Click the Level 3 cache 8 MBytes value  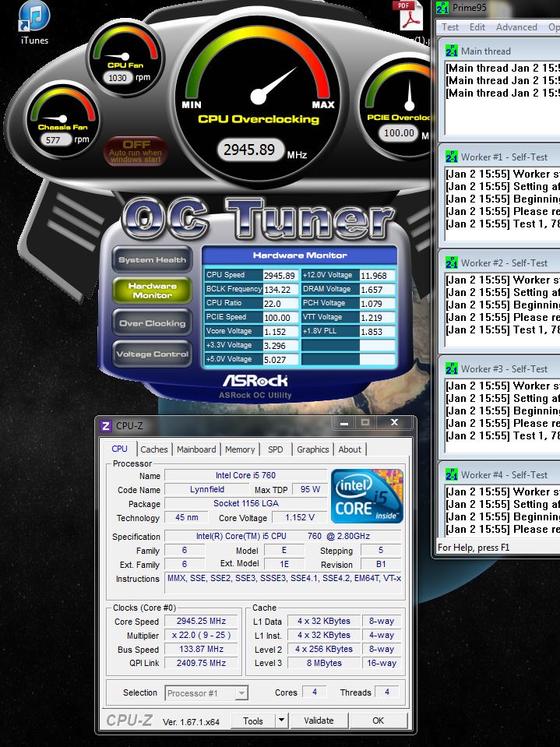point(324,663)
